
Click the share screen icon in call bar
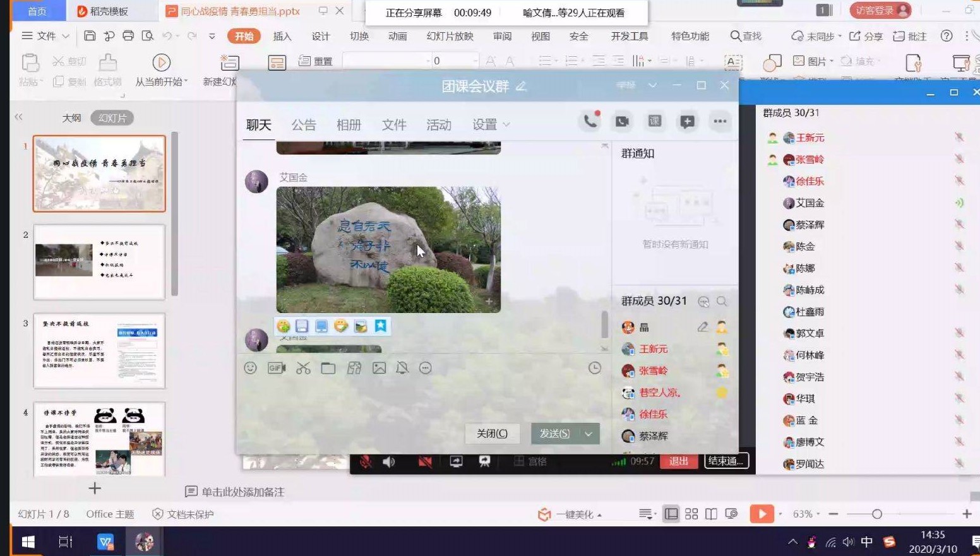point(456,461)
